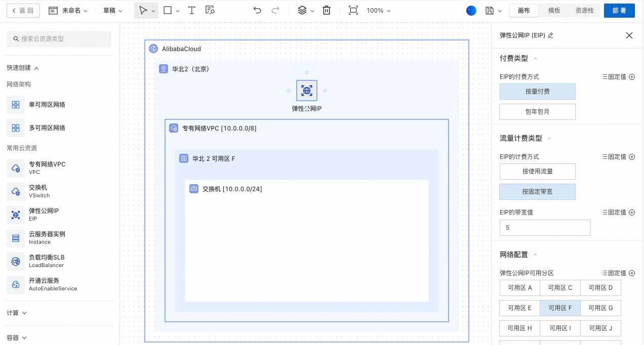Select 可用区 C option

coord(560,288)
